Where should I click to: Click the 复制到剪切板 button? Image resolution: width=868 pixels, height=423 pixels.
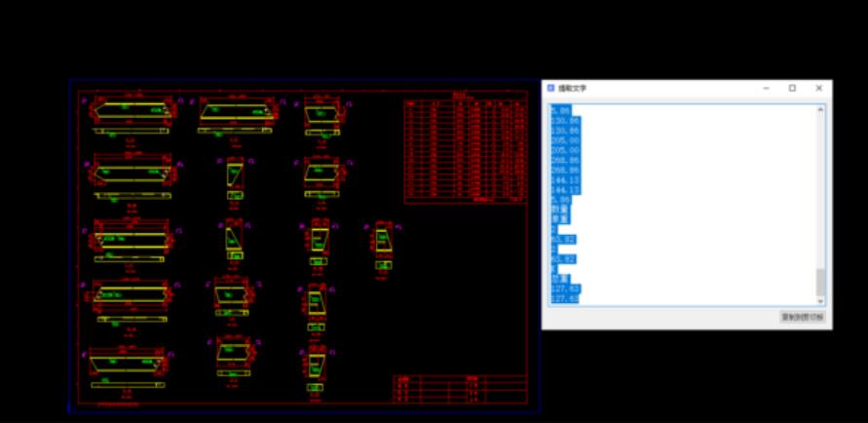(x=803, y=318)
